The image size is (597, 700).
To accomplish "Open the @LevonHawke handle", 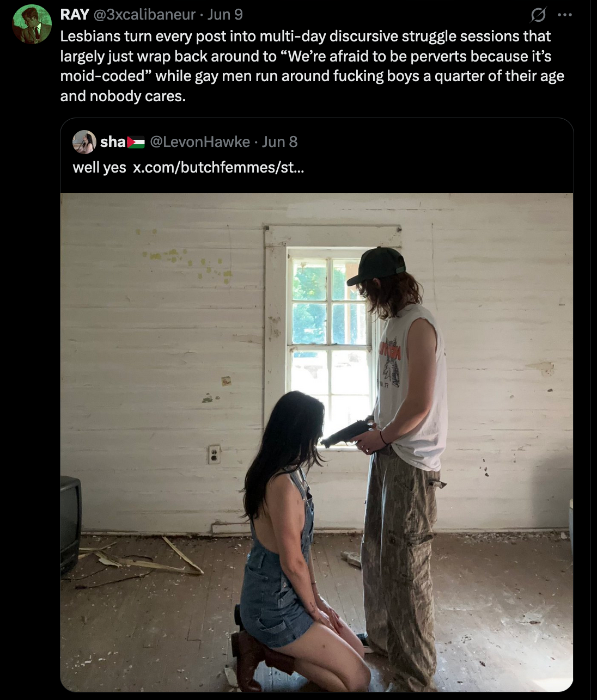I will point(199,142).
